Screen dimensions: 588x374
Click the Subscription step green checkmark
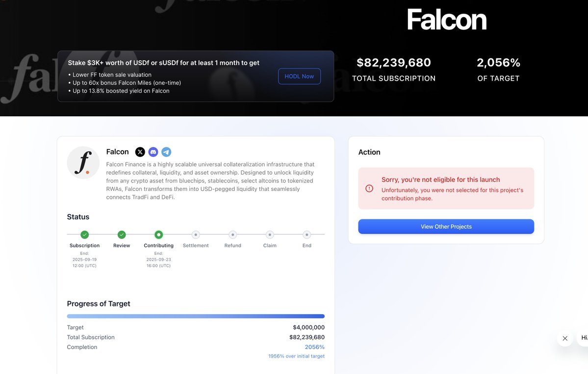point(85,235)
